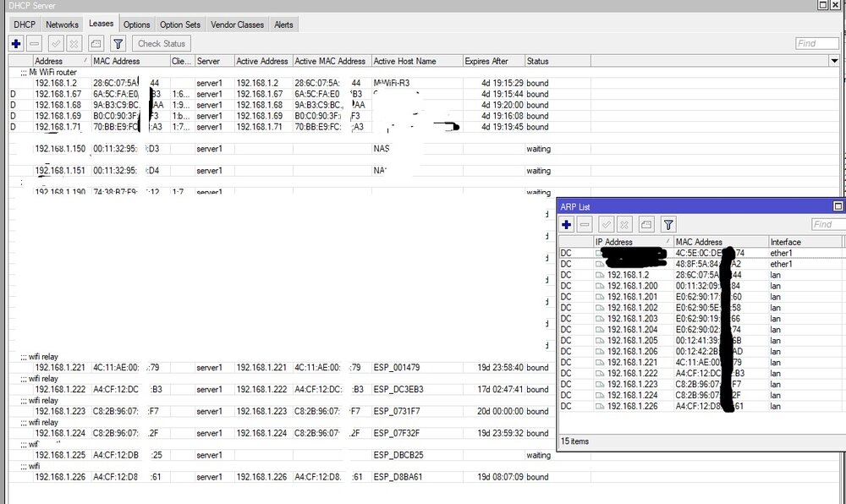Click the comment icon in DHCP Leases toolbar
846x504 pixels.
coord(96,43)
